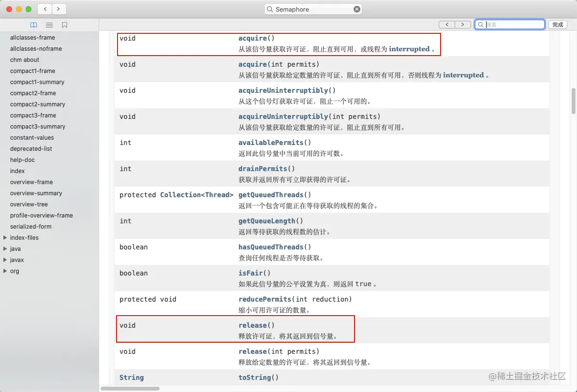
Task: Select compact2-summary in the sidebar
Action: pos(38,104)
